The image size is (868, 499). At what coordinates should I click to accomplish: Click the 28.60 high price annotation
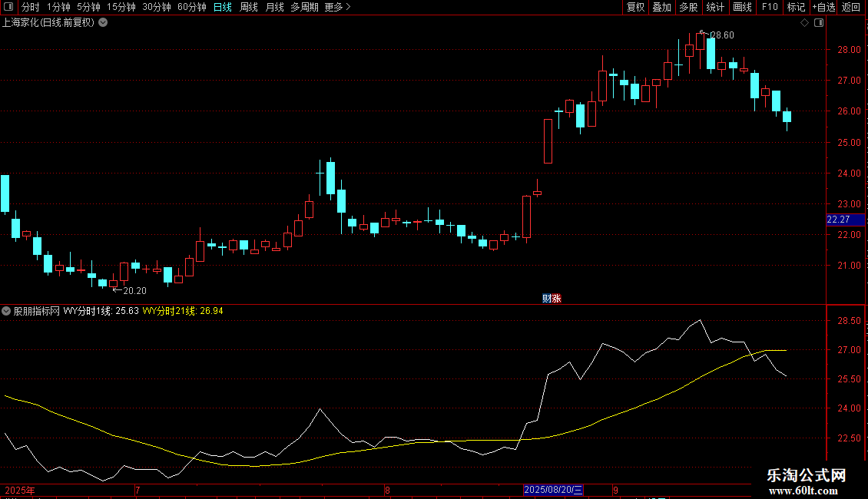(722, 35)
